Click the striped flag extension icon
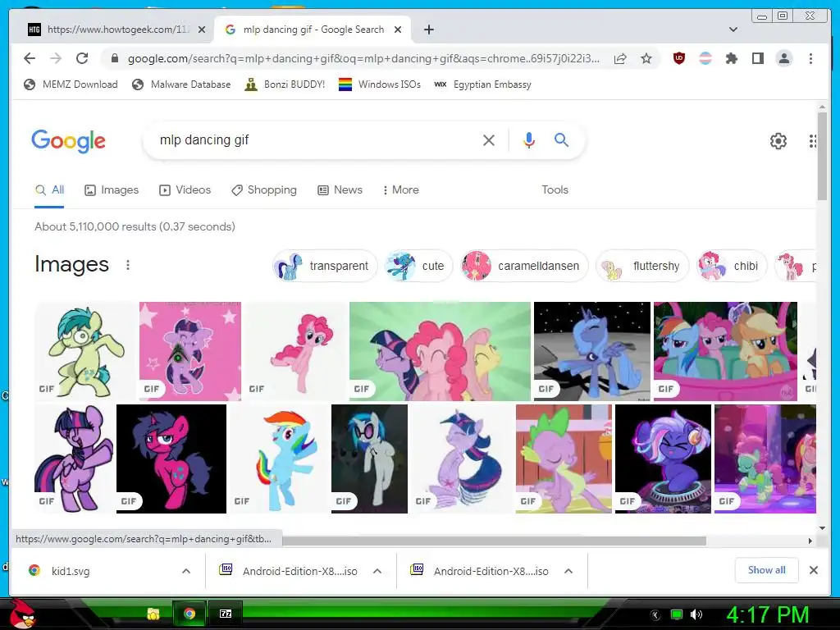The image size is (840, 630). click(x=705, y=58)
